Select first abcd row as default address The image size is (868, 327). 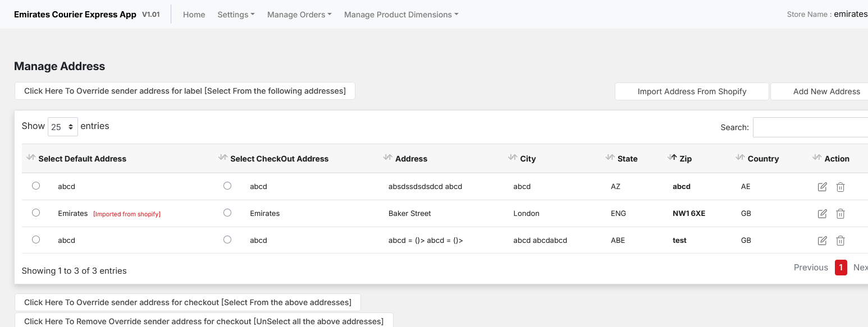(x=36, y=186)
